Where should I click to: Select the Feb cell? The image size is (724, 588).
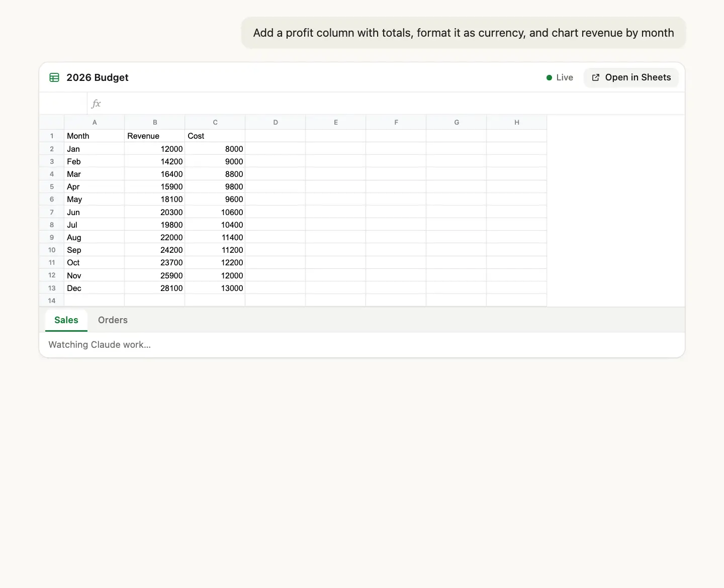[x=95, y=161]
